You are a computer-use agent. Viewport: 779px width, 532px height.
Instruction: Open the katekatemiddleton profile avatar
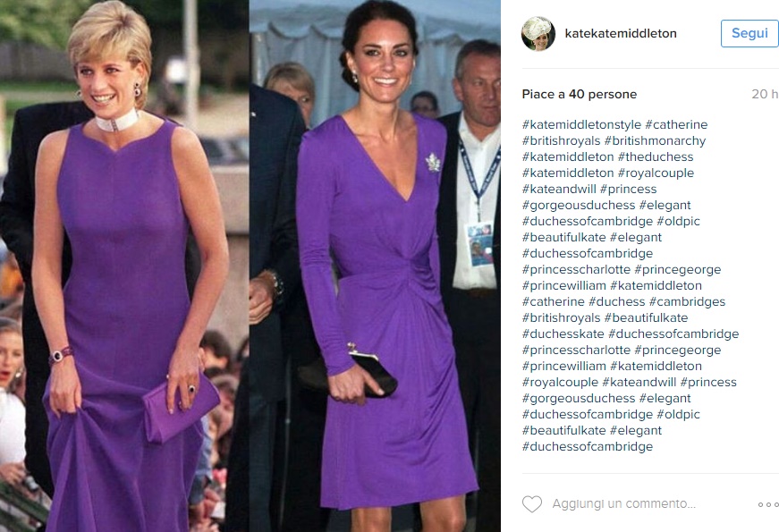pyautogui.click(x=538, y=33)
